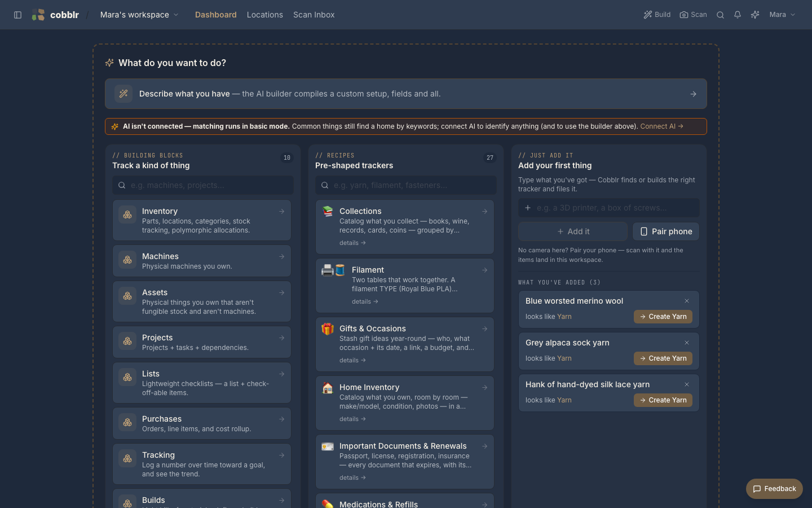
Task: Open search from top bar magnifier
Action: (x=720, y=15)
